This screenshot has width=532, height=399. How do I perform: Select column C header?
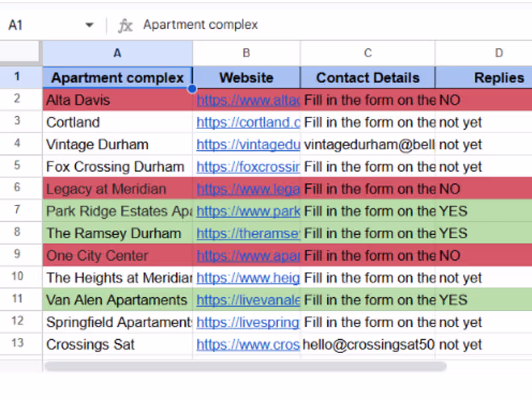click(368, 53)
